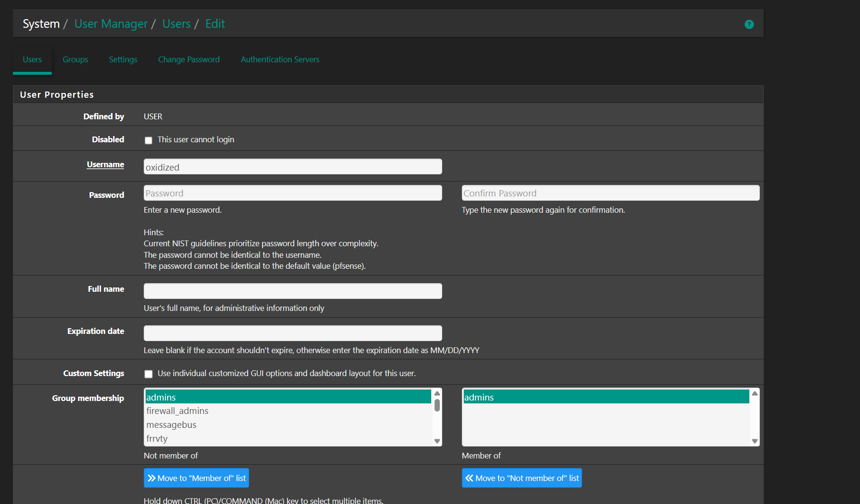Click in the Username input field
Image resolution: width=860 pixels, height=504 pixels.
(293, 167)
